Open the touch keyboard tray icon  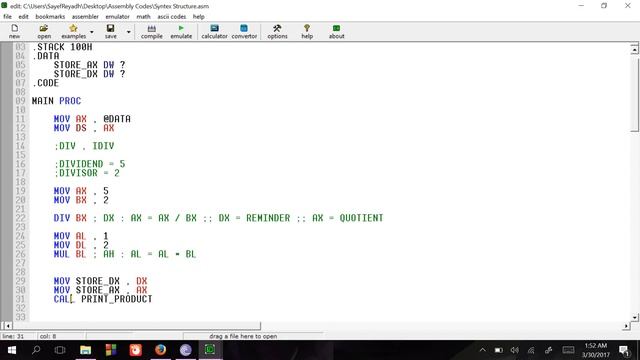[568, 350]
